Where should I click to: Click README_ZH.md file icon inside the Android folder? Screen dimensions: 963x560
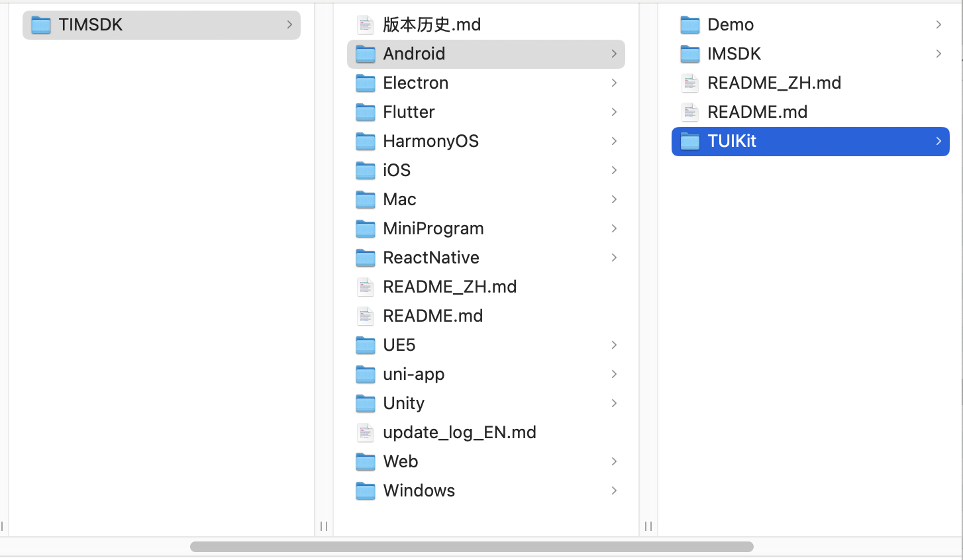[x=690, y=83]
